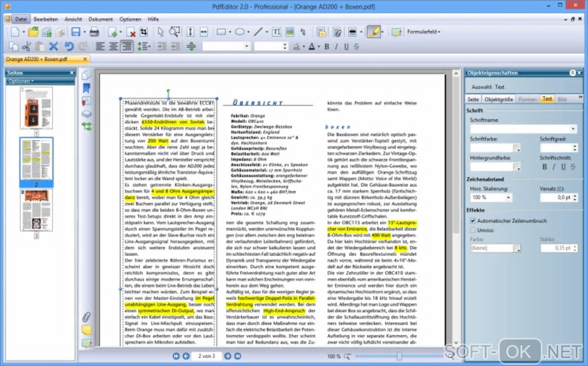Select the crop tool icon
588x366 pixels.
145,32
